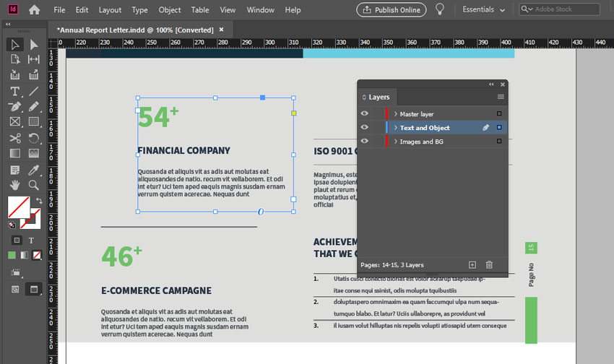Open the Screen Mode button in toolbar

point(34,289)
